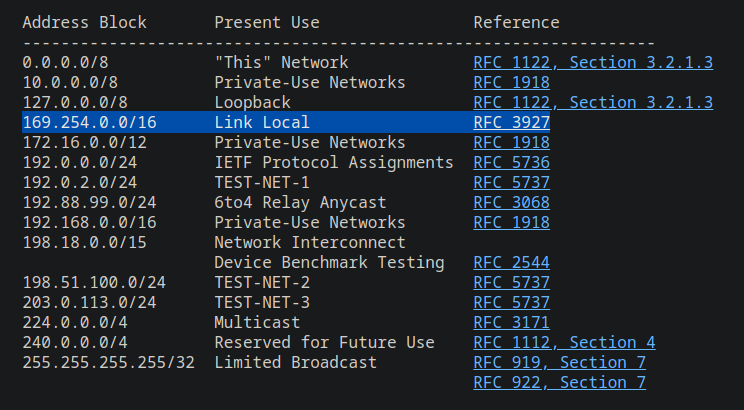Viewport: 744px width, 410px height.
Task: Open RFC 922, Section 7 link
Action: tap(560, 382)
